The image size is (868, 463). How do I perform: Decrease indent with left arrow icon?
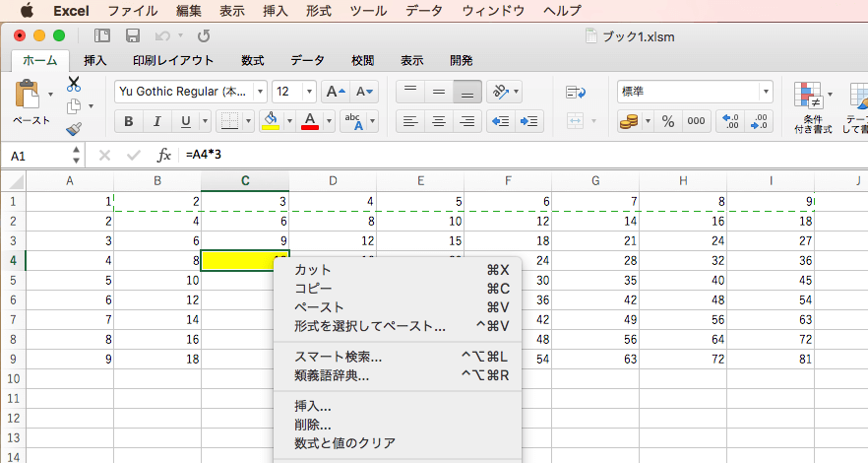pyautogui.click(x=500, y=121)
